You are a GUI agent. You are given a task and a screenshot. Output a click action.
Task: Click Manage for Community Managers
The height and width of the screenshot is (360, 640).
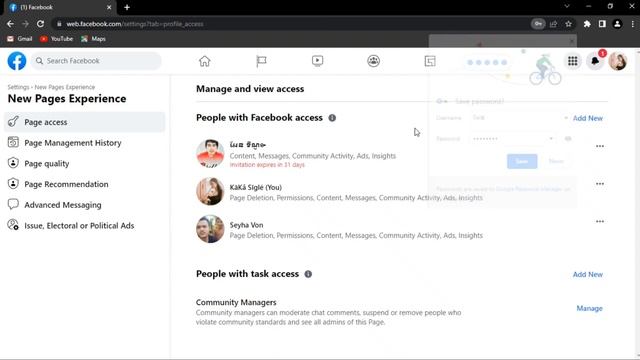tap(589, 308)
